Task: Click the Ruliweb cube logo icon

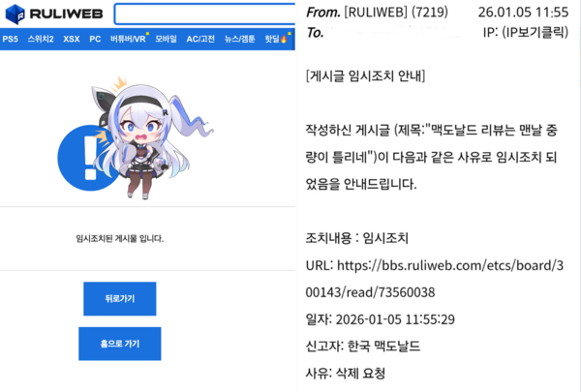Action: (15, 15)
